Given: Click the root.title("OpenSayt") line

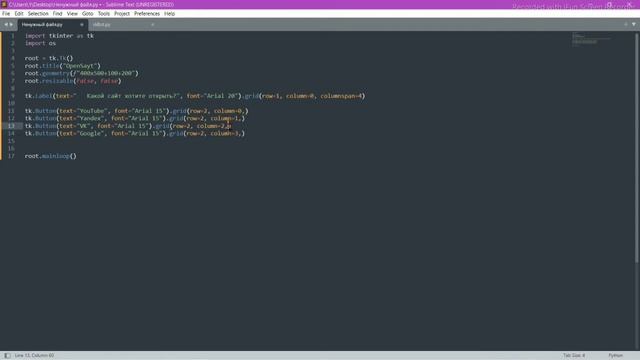Looking at the screenshot, I should click(62, 66).
